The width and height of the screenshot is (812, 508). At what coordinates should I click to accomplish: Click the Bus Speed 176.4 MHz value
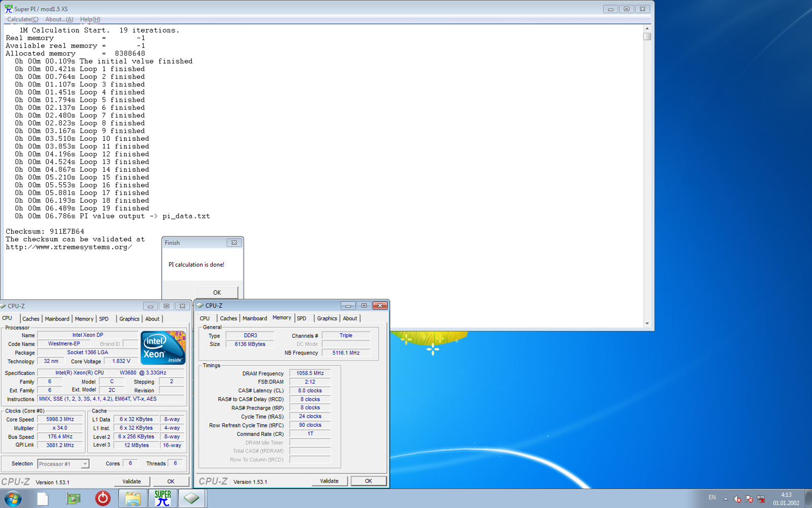pos(60,436)
